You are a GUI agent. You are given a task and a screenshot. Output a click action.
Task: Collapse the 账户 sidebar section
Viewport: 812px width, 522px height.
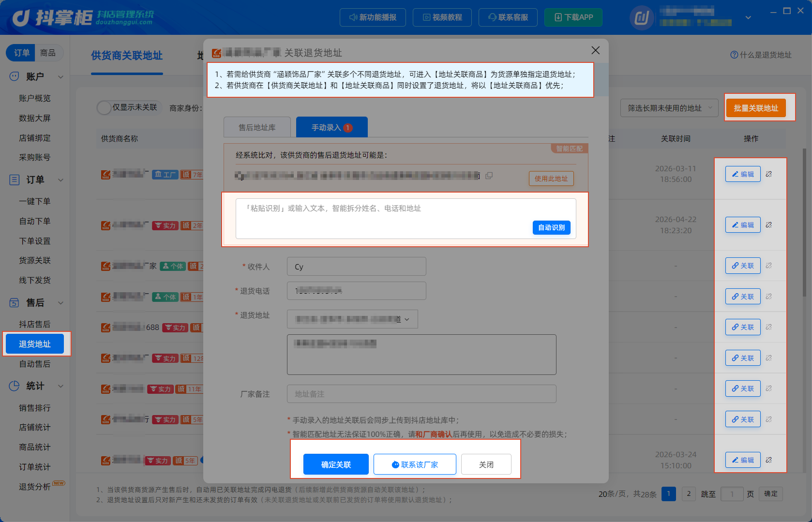coord(60,76)
